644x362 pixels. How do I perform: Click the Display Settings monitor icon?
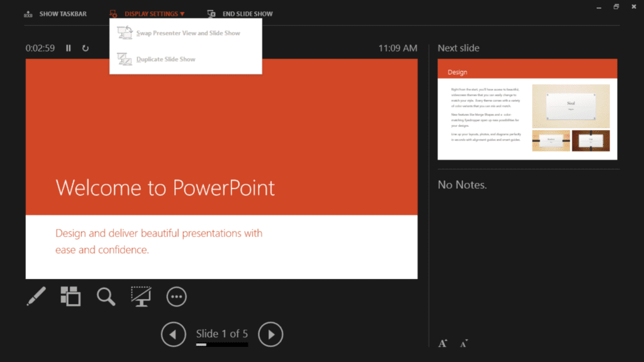pyautogui.click(x=113, y=14)
